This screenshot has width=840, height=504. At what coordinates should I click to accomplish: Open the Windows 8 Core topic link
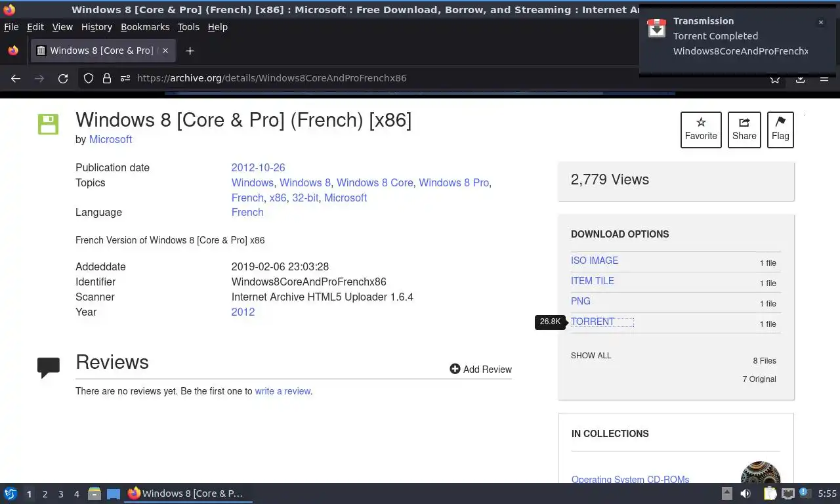[x=375, y=182]
